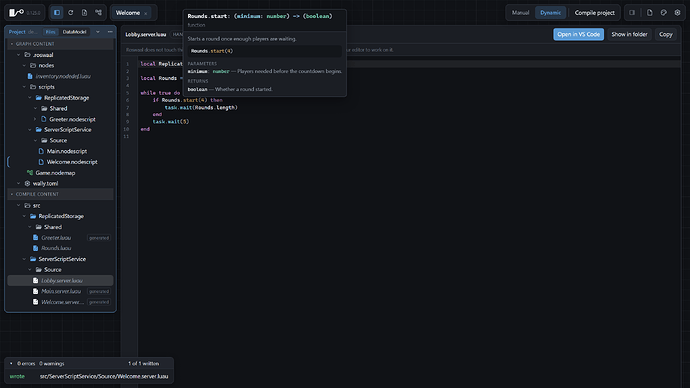Open the theme palette icon
Viewport: 690px width, 388px height.
664,13
